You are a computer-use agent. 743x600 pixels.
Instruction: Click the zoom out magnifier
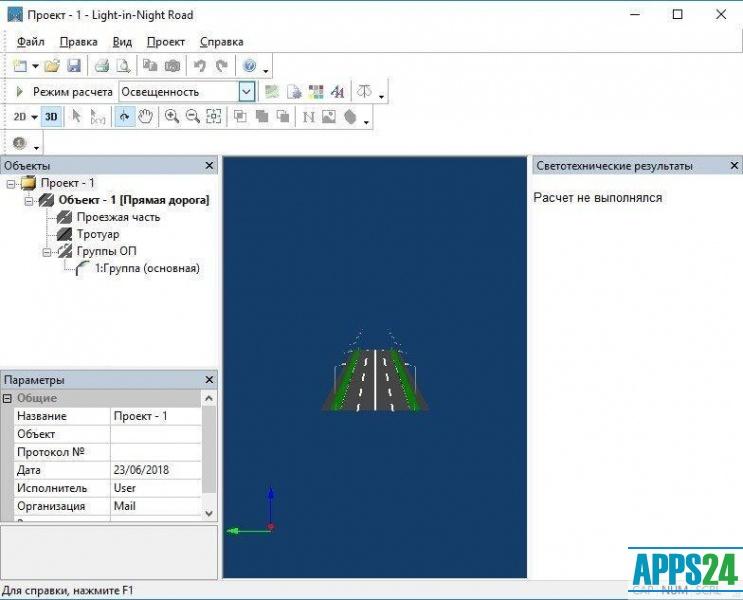[x=192, y=117]
